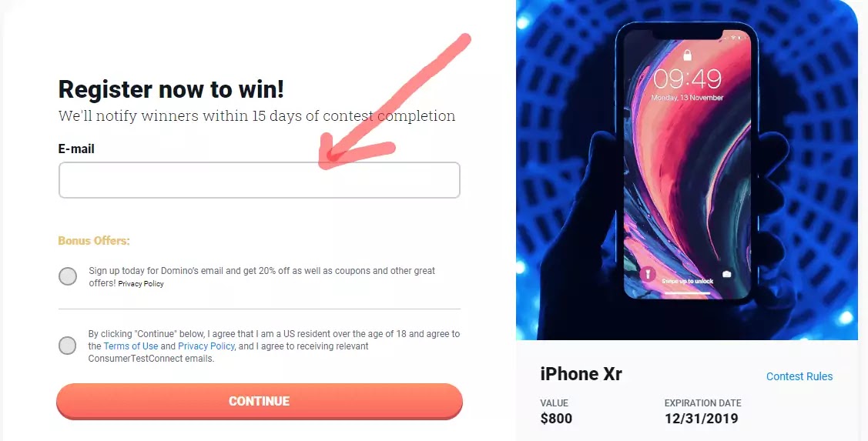
Task: View the Contest Rules link
Action: point(799,376)
